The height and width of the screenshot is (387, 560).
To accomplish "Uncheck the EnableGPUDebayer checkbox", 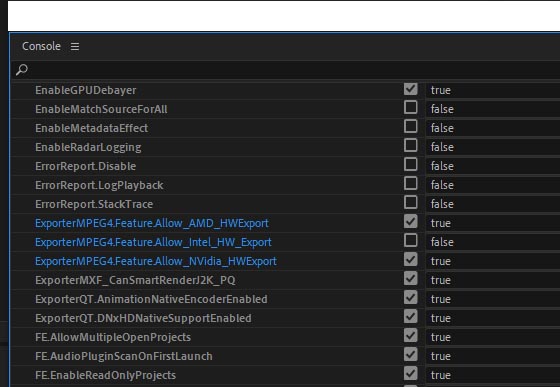I will point(410,89).
